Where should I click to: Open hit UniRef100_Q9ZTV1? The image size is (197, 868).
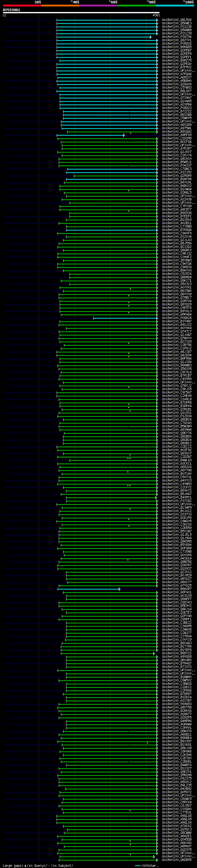176,40
